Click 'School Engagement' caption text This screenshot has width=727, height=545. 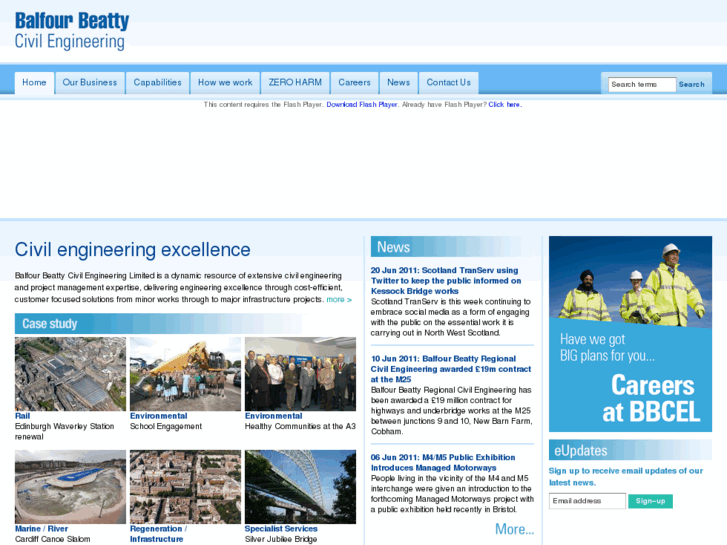coord(166,426)
